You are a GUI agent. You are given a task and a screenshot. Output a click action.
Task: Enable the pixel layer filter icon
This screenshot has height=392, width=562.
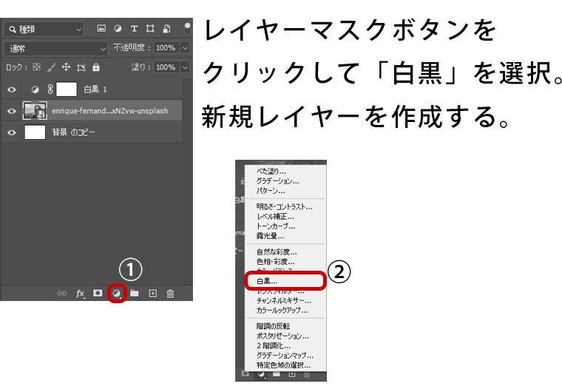point(101,29)
